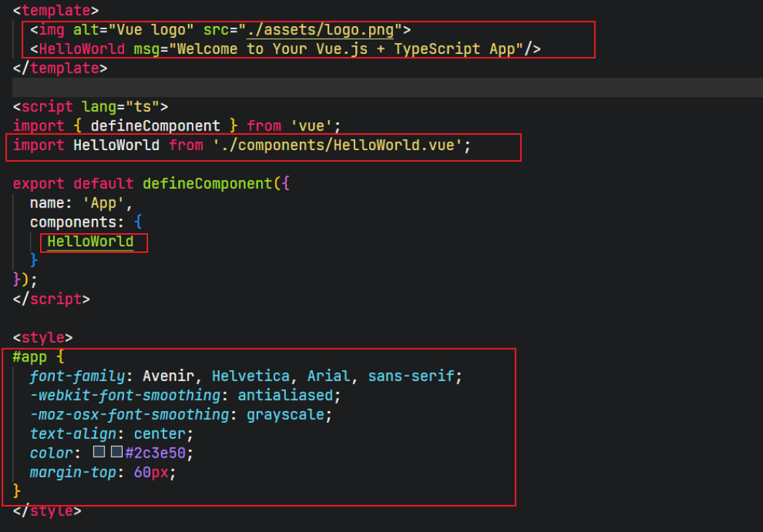Screen dimensions: 763x532
Task: Click the grayscale value
Action: pyautogui.click(x=285, y=415)
